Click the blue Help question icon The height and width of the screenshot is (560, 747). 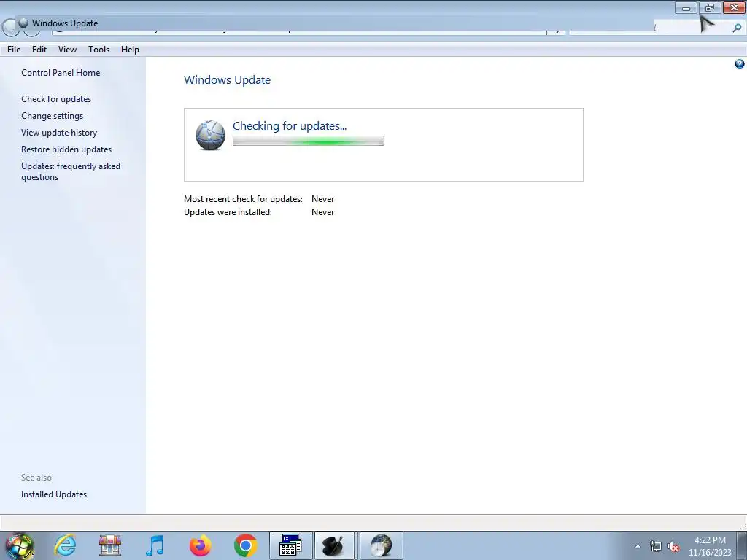[x=740, y=64]
